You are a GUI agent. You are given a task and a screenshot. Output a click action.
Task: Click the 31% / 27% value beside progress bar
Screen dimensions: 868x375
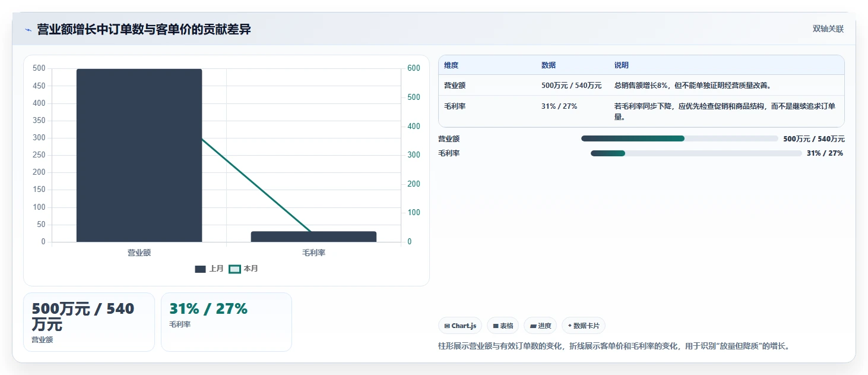pyautogui.click(x=825, y=153)
